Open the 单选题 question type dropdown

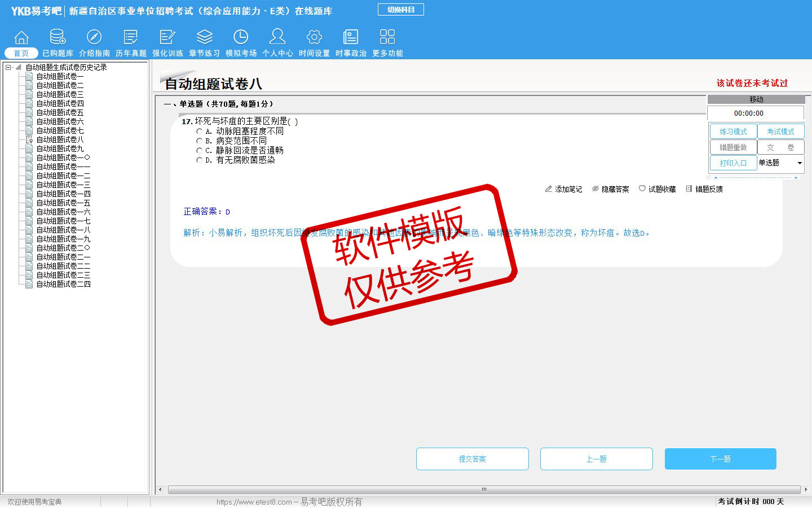(x=799, y=163)
